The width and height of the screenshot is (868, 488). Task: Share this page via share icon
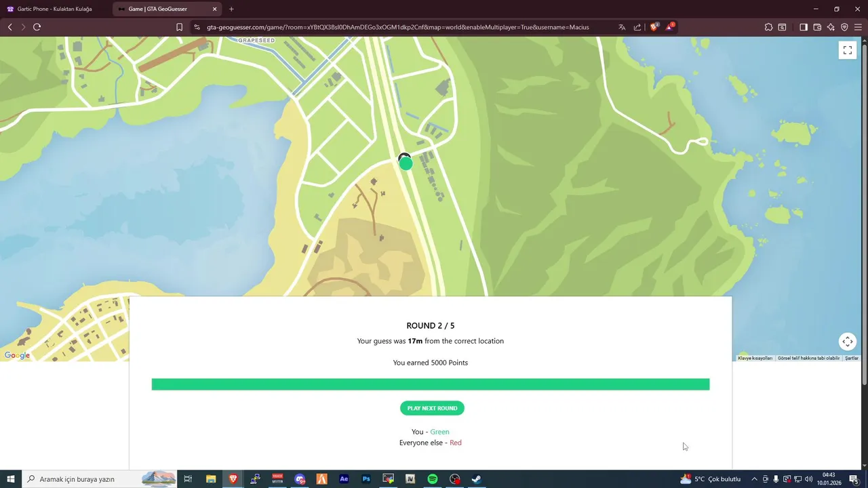pos(637,27)
